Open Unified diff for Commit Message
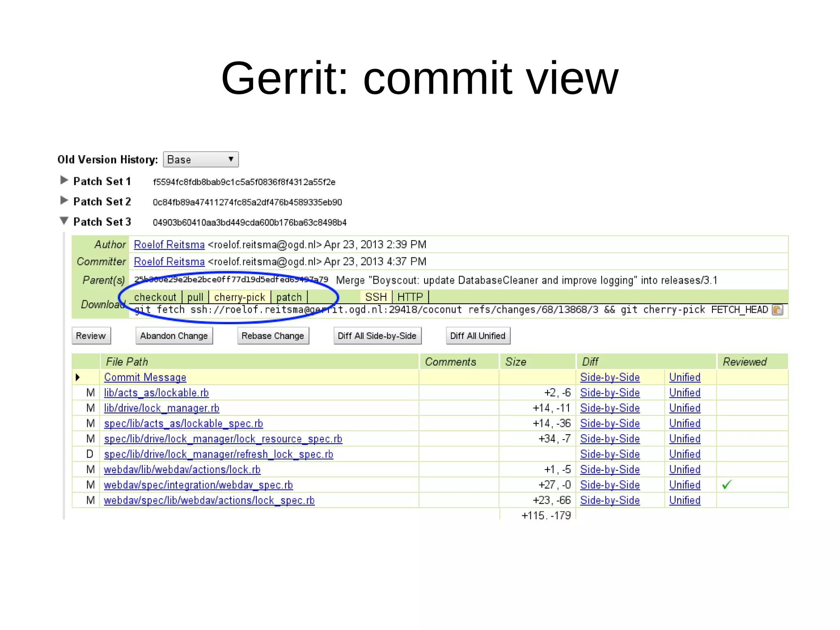The image size is (840, 630). point(685,377)
